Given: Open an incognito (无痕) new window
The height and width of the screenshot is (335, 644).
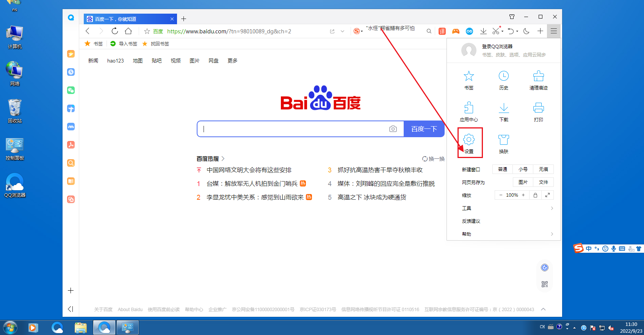Looking at the screenshot, I should pyautogui.click(x=544, y=169).
